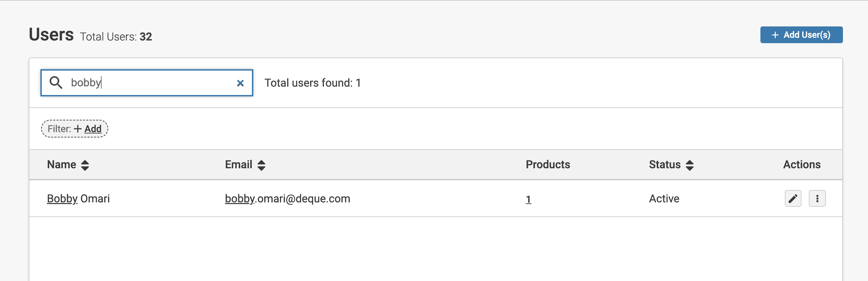This screenshot has width=868, height=281.
Task: Focus the search field containing "bobby"
Action: tap(148, 83)
